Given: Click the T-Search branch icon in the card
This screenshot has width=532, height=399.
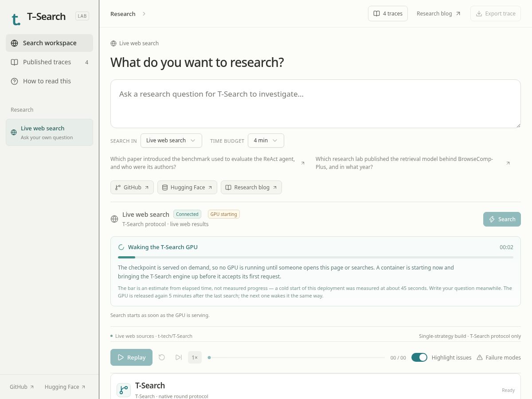Looking at the screenshot, I should coord(124,390).
